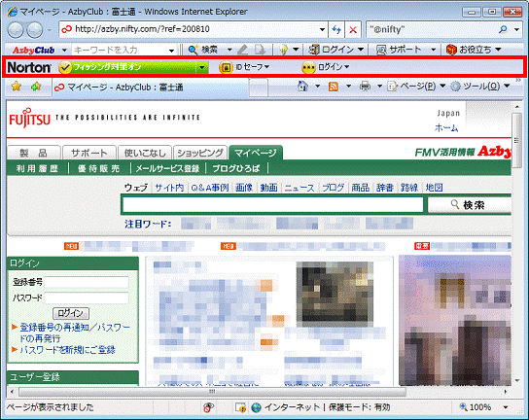Switch to the マイページ - AzbyClub browser tab
This screenshot has height=420, width=529.
150,87
